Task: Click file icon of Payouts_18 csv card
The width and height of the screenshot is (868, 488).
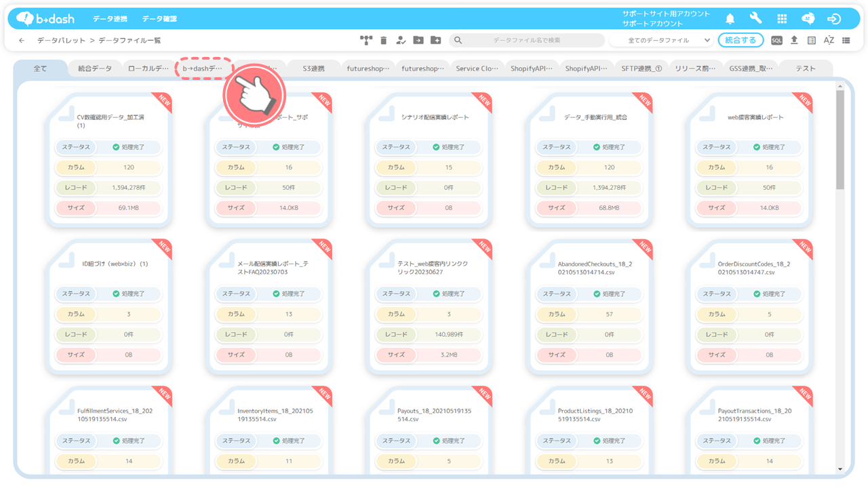Action: click(x=386, y=407)
